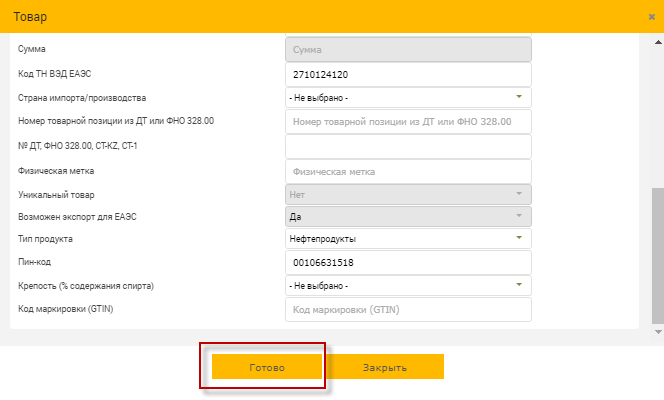Screen dimensions: 664x400
Task: Focus the Физическая метка input field
Action: [408, 172]
